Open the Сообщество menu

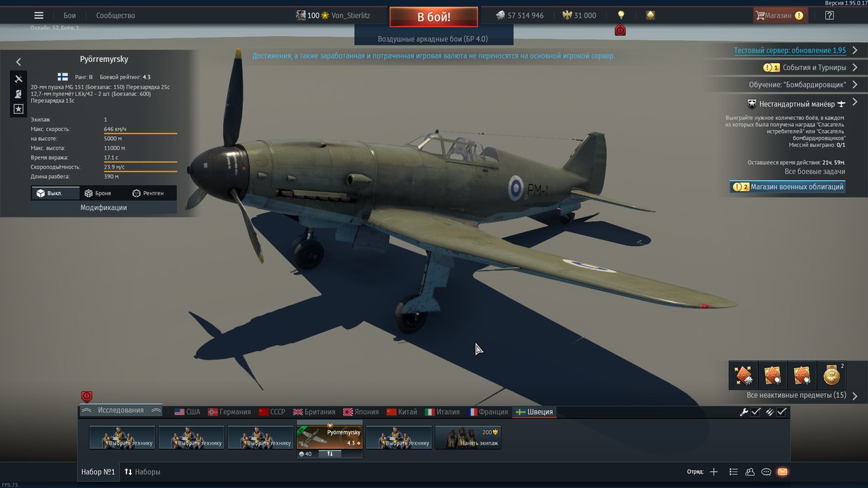click(x=115, y=16)
